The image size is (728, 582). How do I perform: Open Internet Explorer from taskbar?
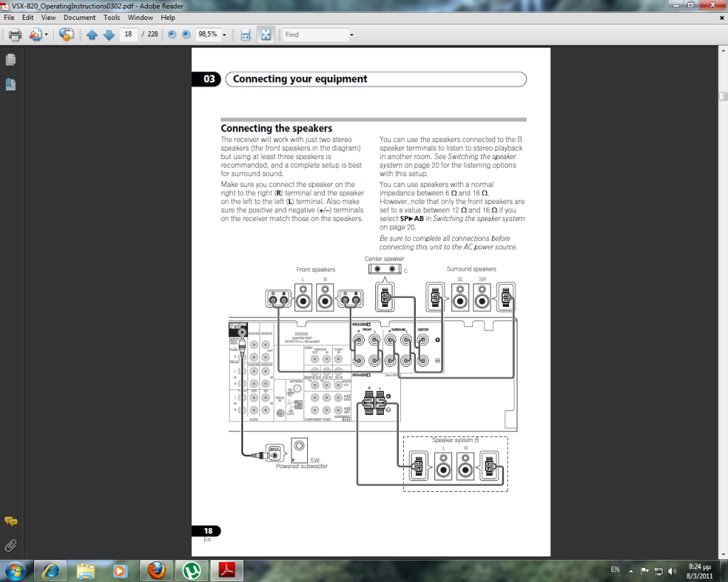point(50,571)
